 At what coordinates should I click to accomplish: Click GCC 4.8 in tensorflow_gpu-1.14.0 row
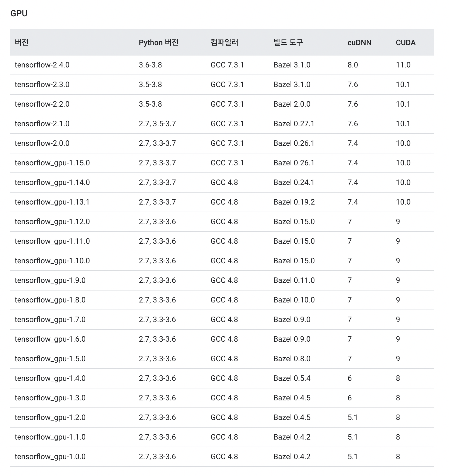point(224,183)
